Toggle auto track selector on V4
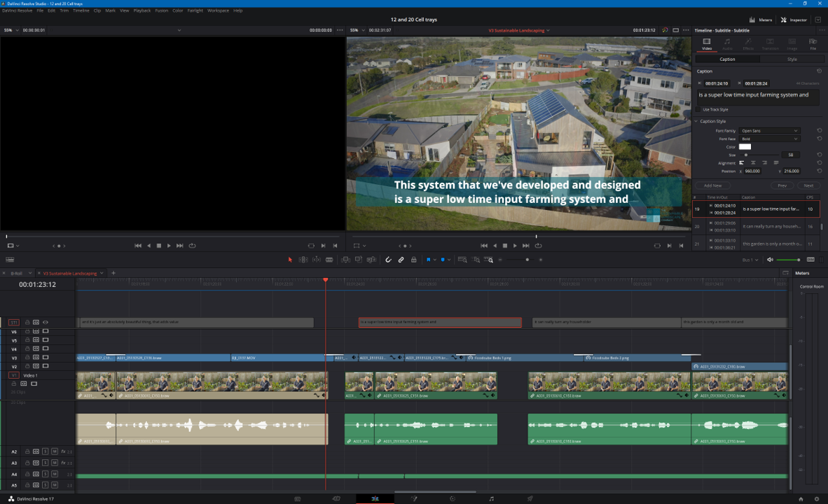The image size is (828, 504). tap(36, 349)
